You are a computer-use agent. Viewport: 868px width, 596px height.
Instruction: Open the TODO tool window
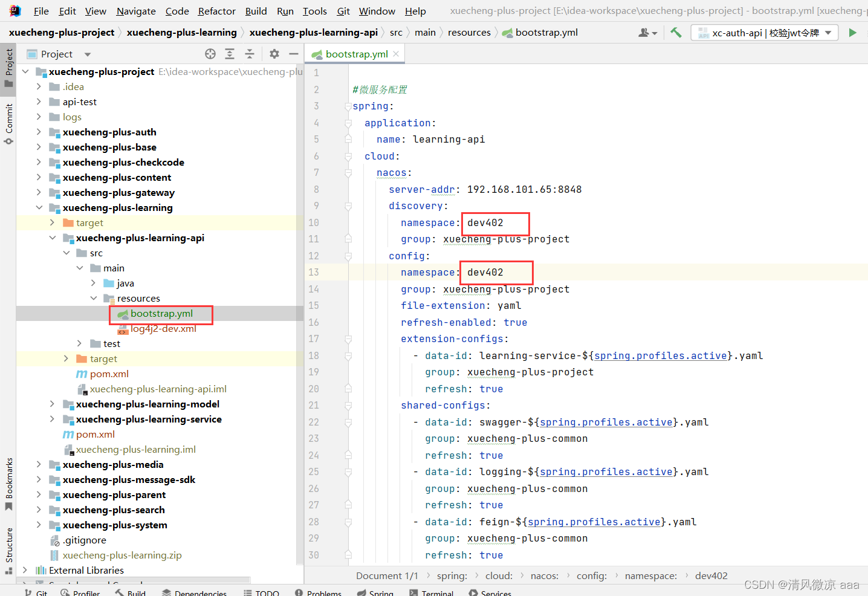[x=261, y=593]
